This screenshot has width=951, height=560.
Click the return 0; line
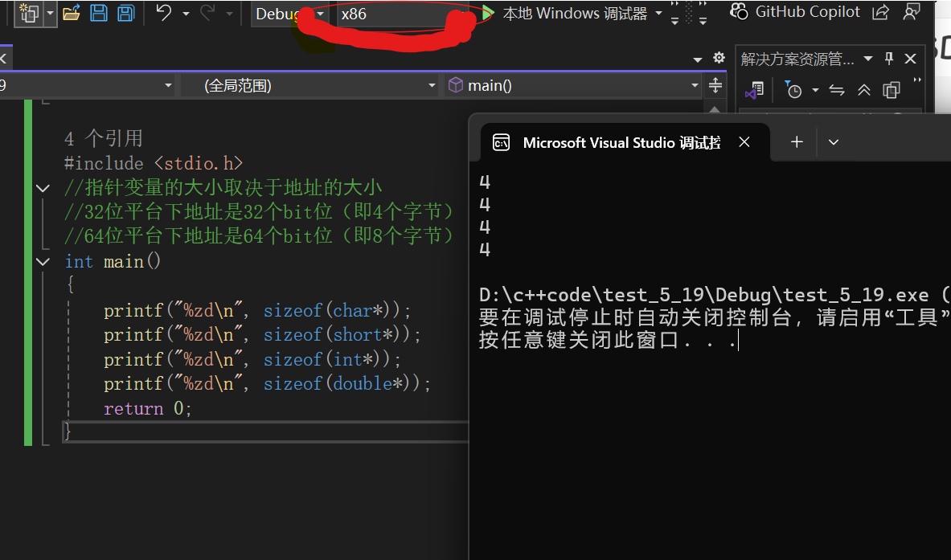click(147, 408)
